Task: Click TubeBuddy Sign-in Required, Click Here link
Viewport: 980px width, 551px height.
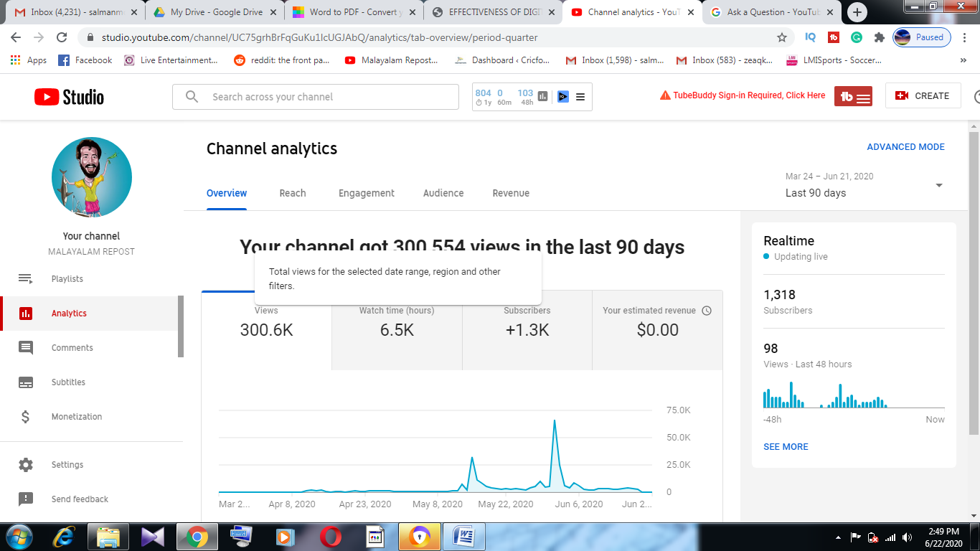Action: (x=749, y=95)
